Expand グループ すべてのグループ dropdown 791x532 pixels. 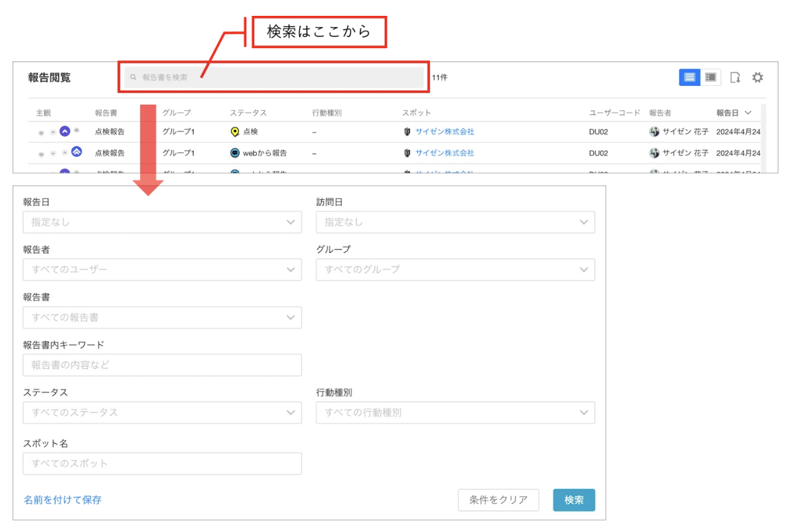coord(455,270)
